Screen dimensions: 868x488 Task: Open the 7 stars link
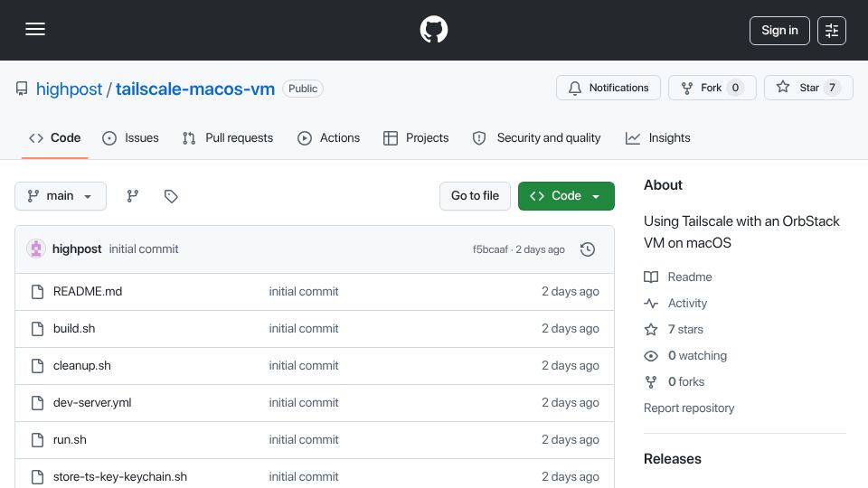coord(674,329)
